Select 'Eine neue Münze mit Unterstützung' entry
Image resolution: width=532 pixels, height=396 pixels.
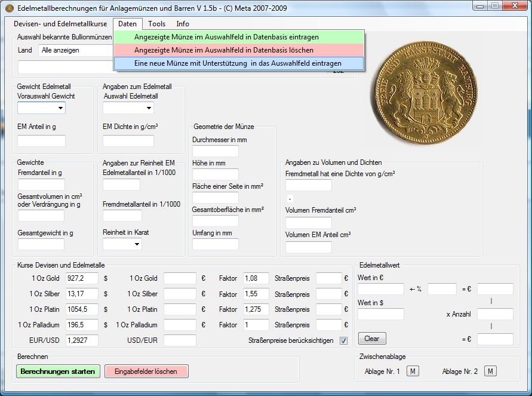click(238, 63)
